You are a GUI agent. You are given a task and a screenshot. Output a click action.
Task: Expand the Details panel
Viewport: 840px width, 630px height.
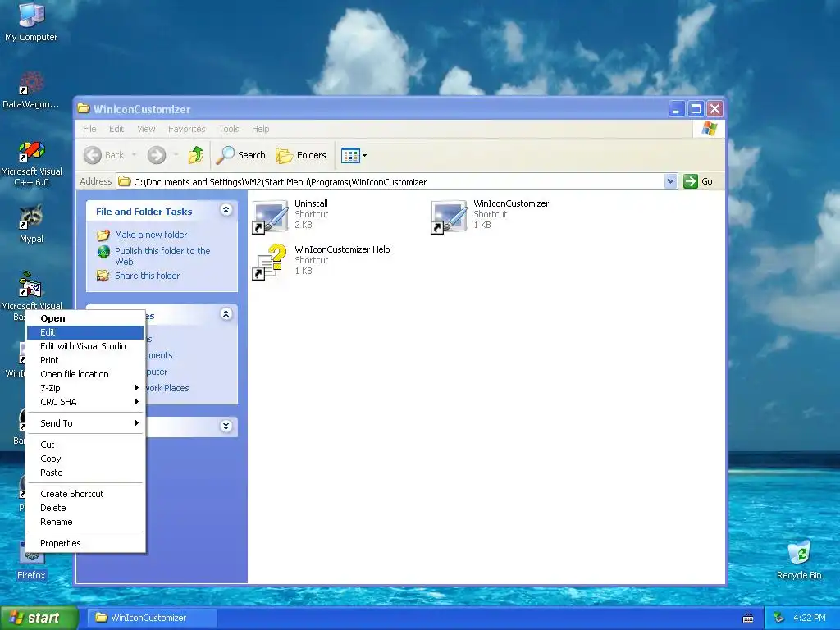(226, 427)
